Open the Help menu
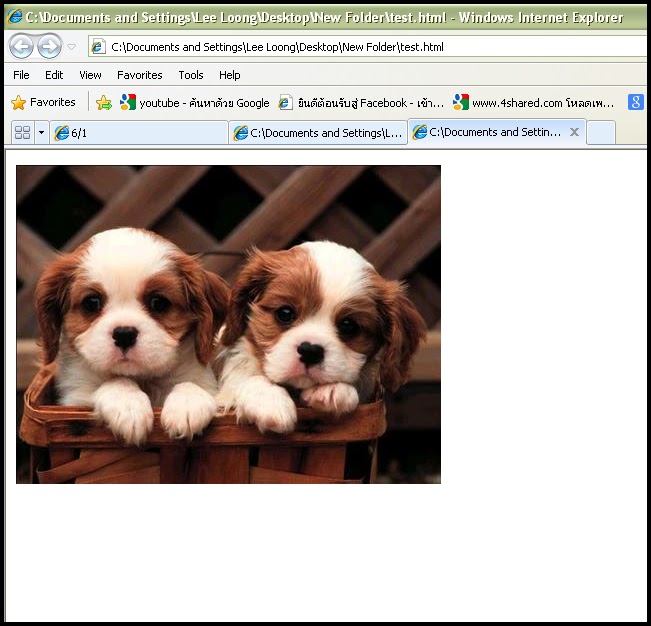This screenshot has height=626, width=651. [230, 75]
